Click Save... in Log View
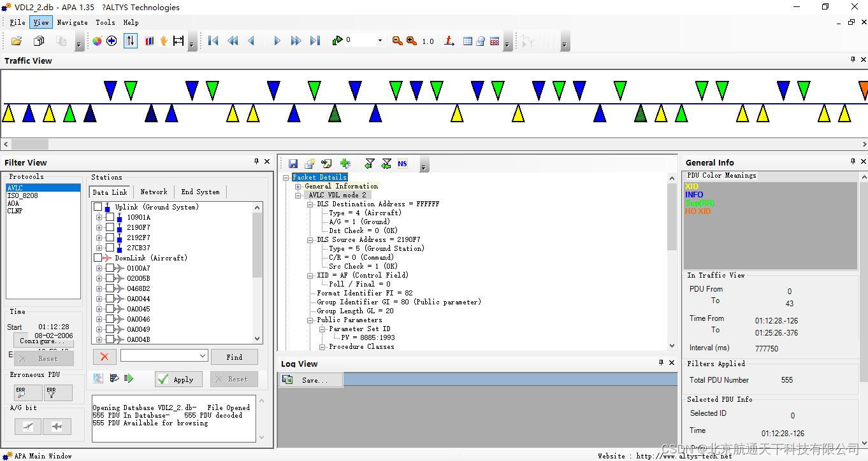 pos(311,379)
